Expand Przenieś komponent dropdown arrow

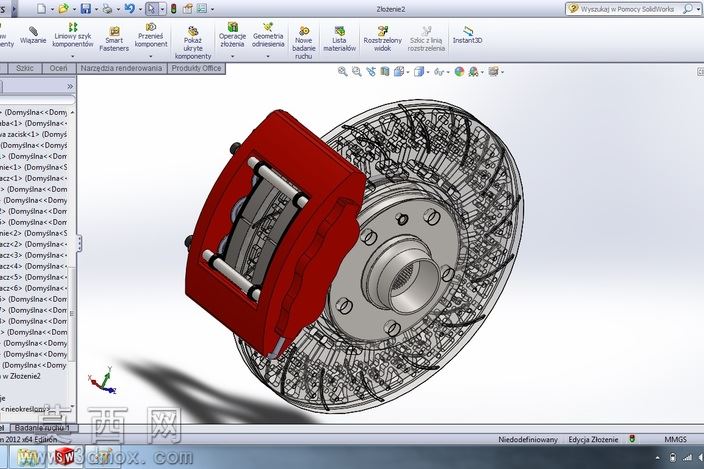[151, 57]
